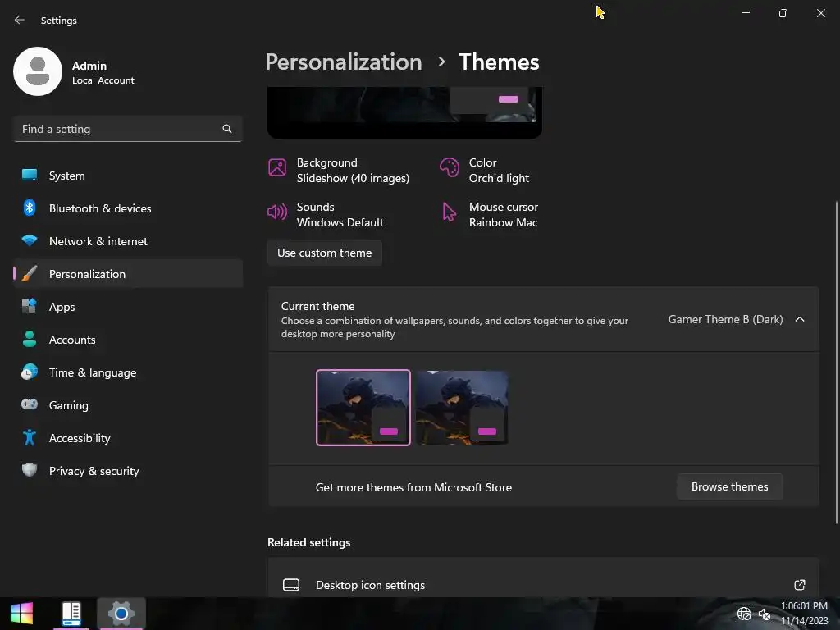Open the Windows Start menu
Image resolution: width=840 pixels, height=630 pixels.
click(21, 614)
